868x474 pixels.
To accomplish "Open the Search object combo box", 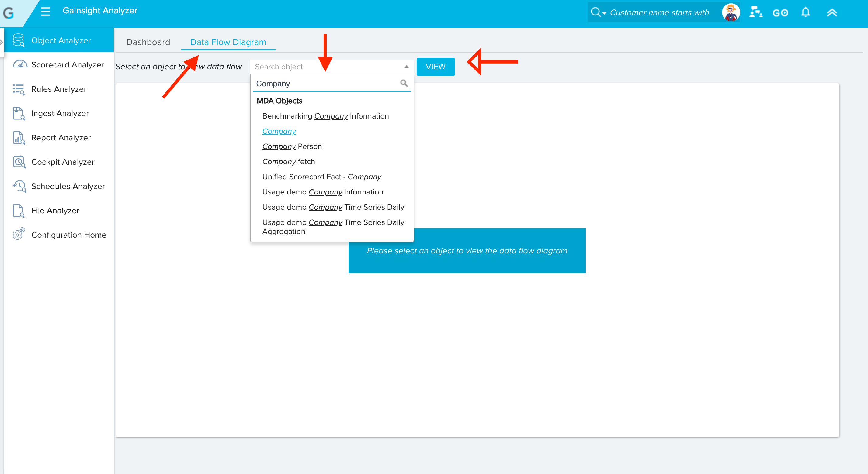I will point(332,67).
